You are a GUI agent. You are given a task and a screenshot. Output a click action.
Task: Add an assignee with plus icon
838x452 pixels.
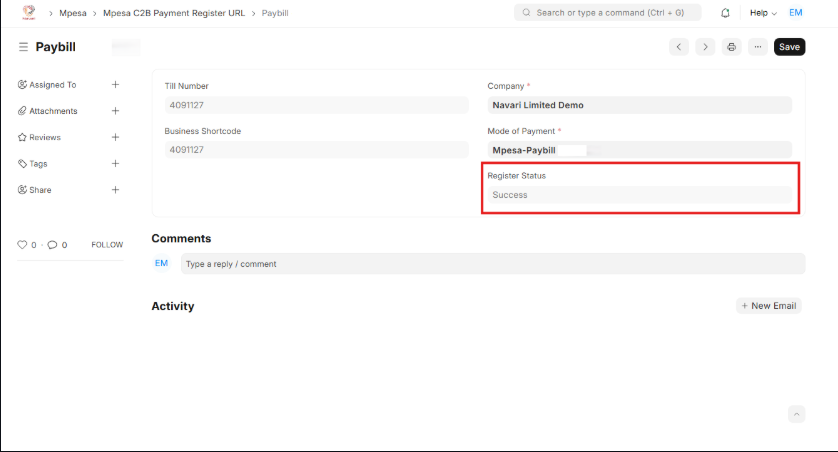pyautogui.click(x=115, y=84)
